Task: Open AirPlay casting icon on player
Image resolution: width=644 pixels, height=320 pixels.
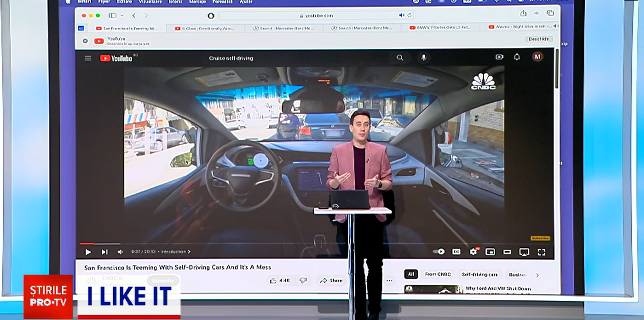Action: 524,252
